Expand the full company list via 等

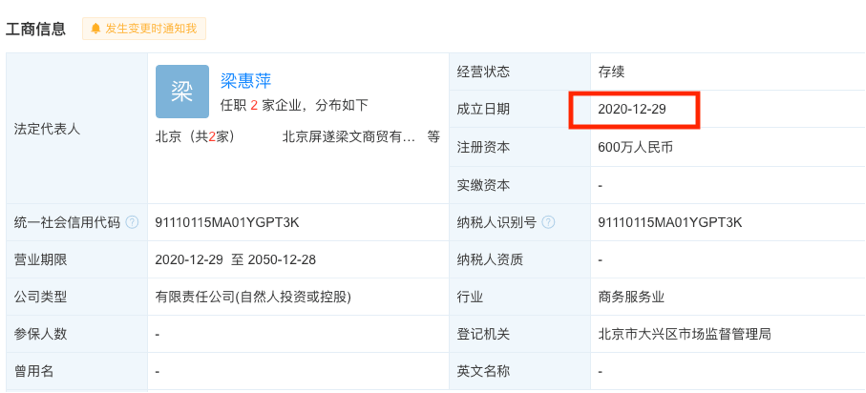click(434, 137)
